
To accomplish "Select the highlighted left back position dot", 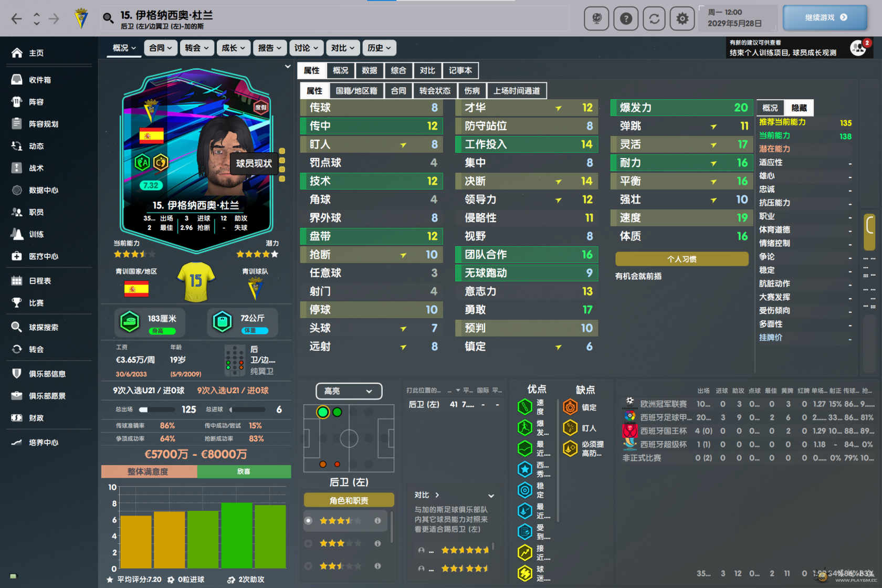I will pyautogui.click(x=323, y=412).
